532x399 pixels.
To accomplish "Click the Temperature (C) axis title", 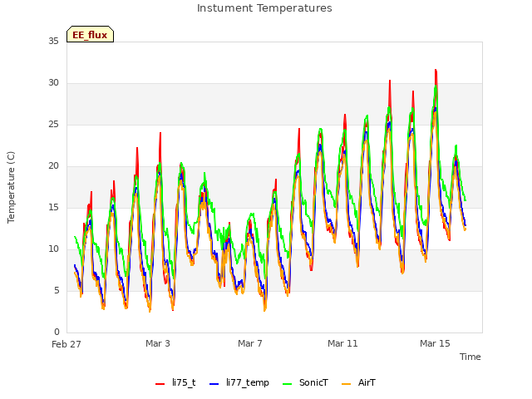I will pos(11,187).
